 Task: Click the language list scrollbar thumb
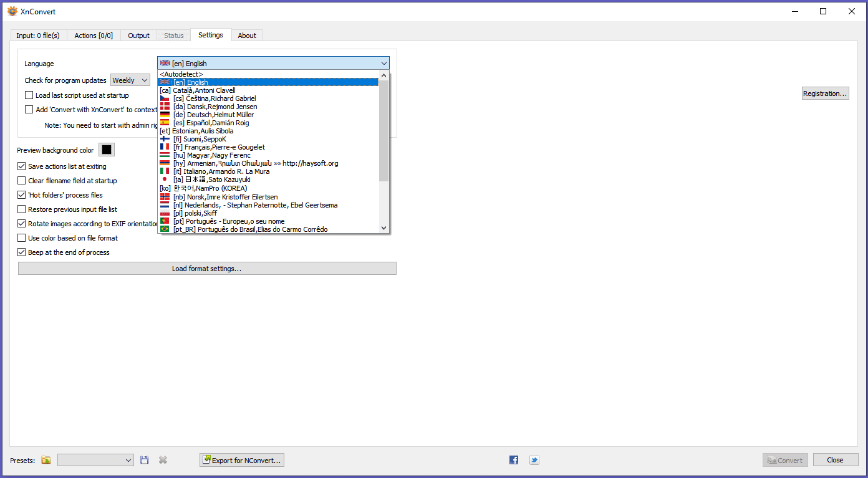click(x=383, y=130)
